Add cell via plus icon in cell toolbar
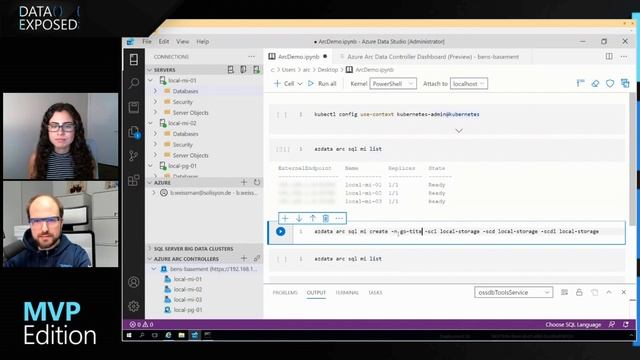Image resolution: width=640 pixels, height=360 pixels. pyautogui.click(x=285, y=218)
